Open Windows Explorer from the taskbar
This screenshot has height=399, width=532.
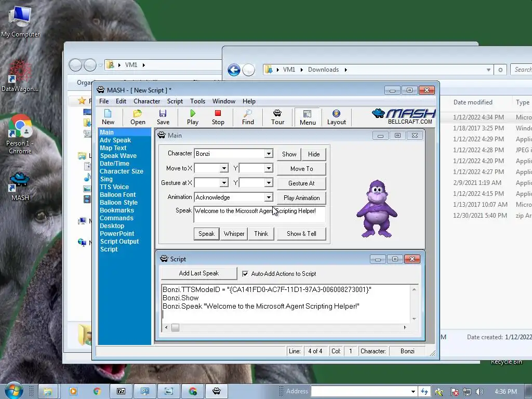click(x=48, y=392)
